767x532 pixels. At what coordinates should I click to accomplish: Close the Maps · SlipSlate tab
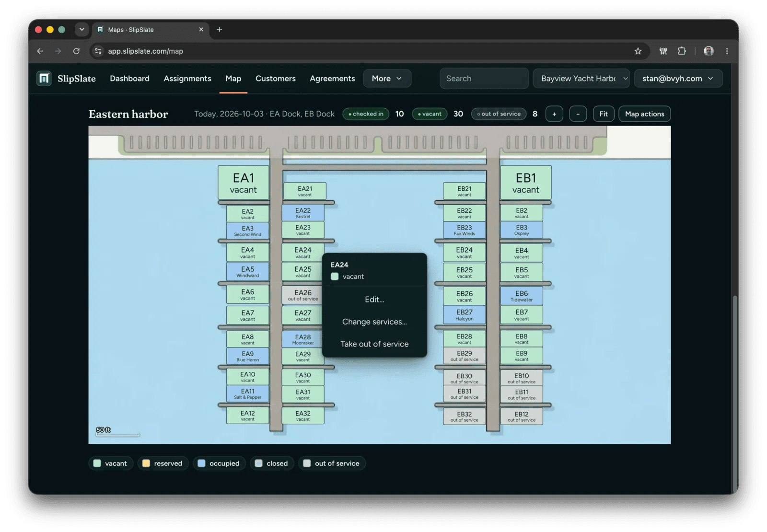click(201, 29)
